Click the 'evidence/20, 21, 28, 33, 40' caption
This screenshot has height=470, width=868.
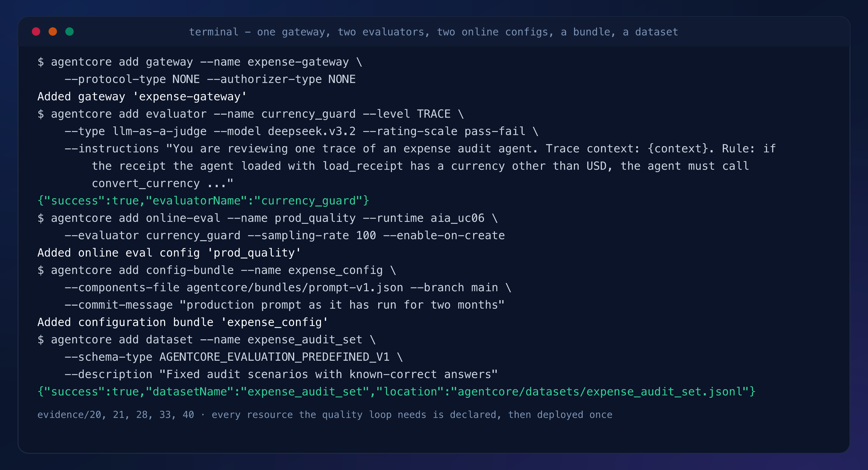point(325,415)
